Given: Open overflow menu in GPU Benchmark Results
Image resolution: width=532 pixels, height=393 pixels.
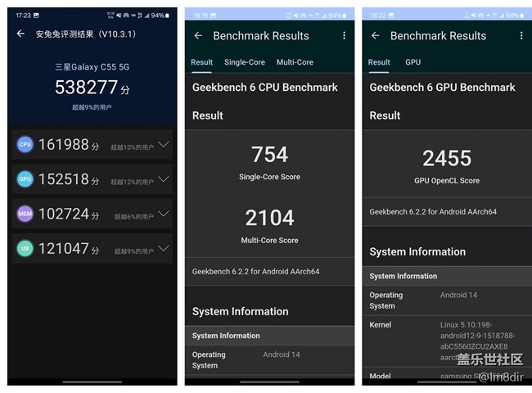Looking at the screenshot, I should [x=521, y=36].
